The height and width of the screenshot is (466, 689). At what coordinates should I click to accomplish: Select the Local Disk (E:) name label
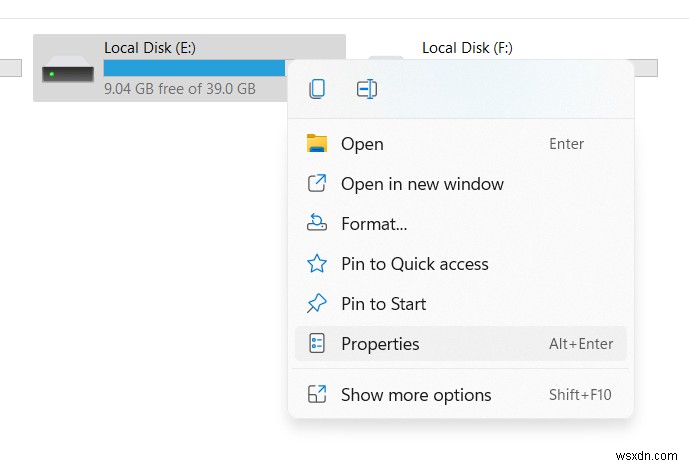150,48
